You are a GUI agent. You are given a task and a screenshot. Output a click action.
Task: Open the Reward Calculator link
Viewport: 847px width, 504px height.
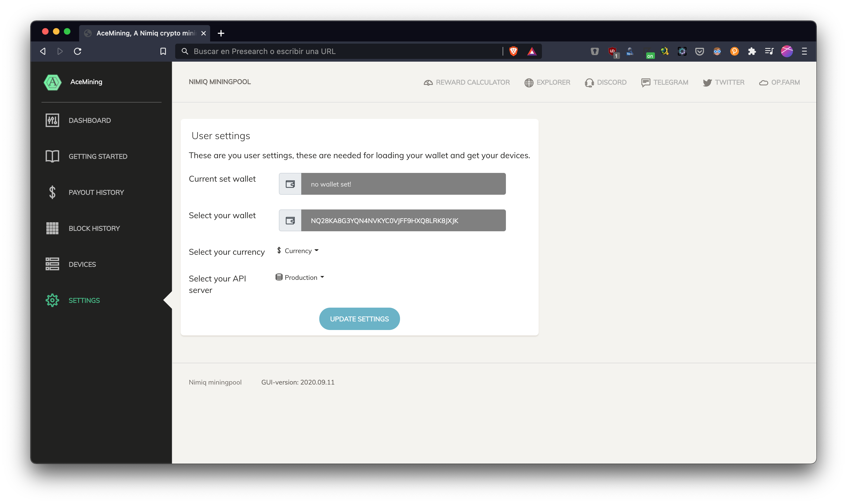[x=467, y=82]
